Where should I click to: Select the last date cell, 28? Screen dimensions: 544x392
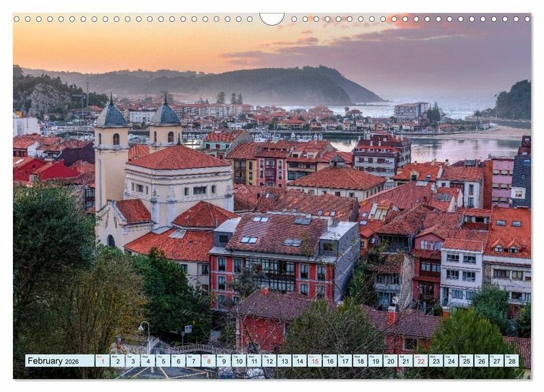pos(511,361)
